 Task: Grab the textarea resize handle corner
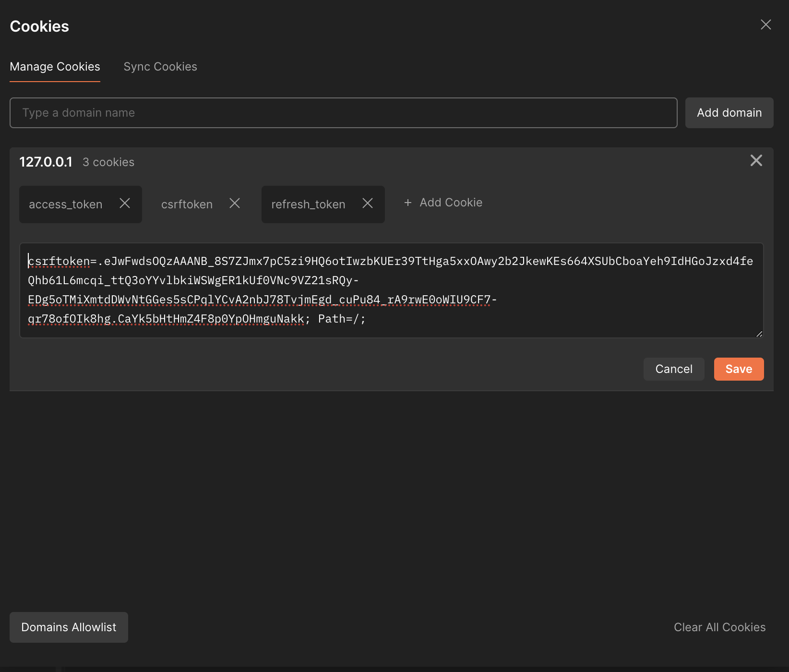(759, 334)
